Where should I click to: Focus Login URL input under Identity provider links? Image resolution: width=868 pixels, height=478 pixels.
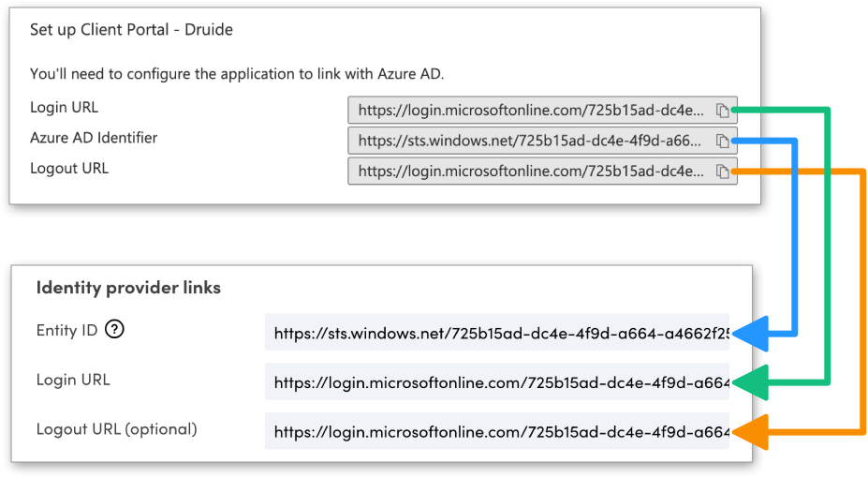(496, 382)
